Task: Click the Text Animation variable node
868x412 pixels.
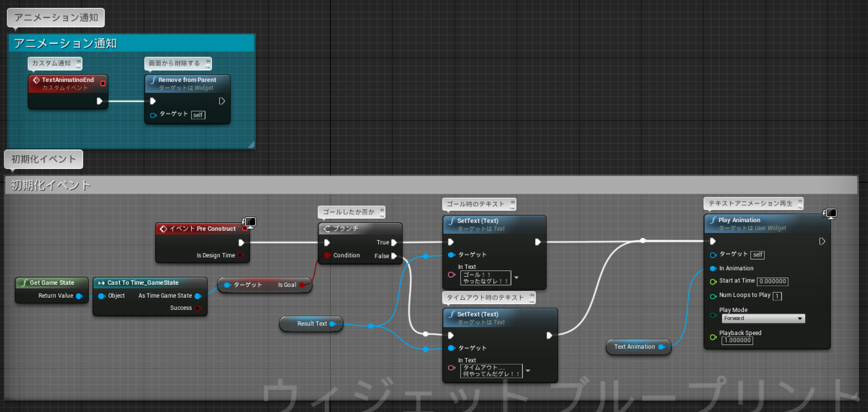Action: [x=634, y=347]
